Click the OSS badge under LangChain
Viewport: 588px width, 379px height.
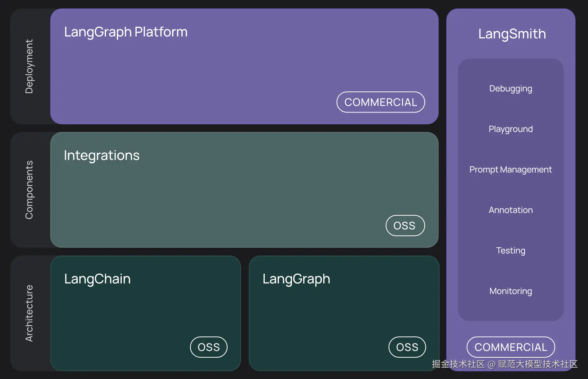coord(209,347)
